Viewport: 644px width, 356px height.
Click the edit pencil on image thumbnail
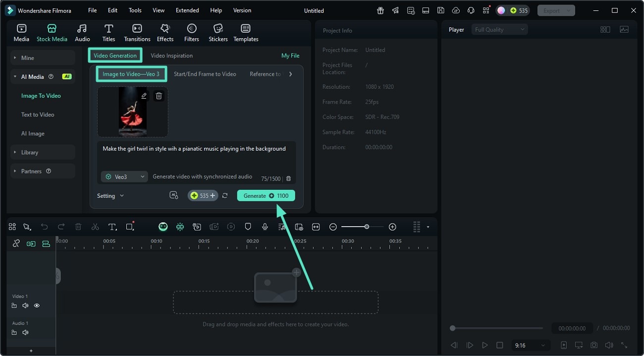tap(144, 96)
